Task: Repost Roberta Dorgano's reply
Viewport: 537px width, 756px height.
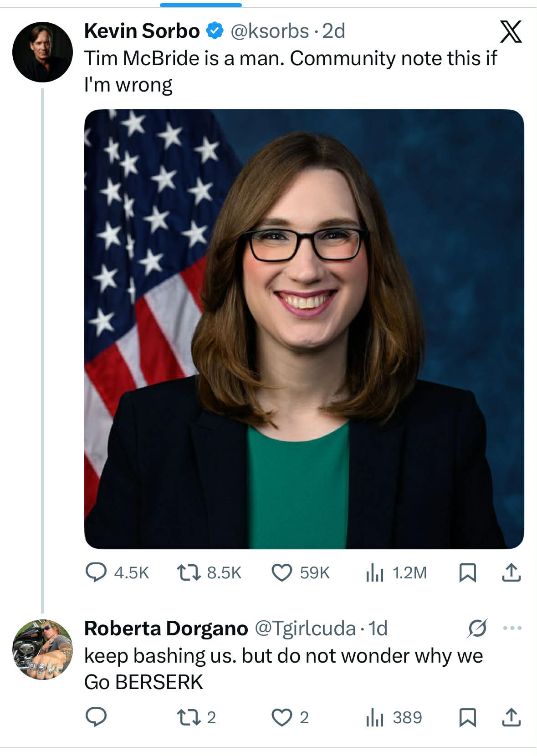Action: (x=189, y=717)
